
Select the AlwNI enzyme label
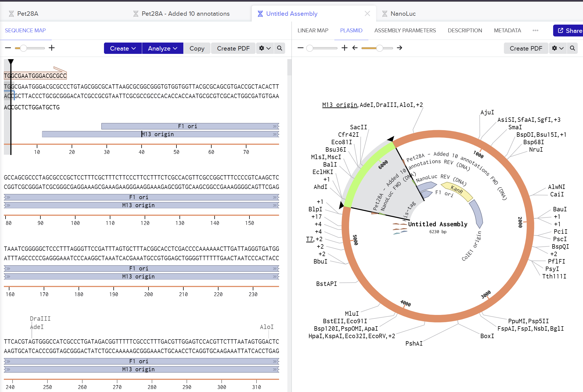pyautogui.click(x=556, y=187)
